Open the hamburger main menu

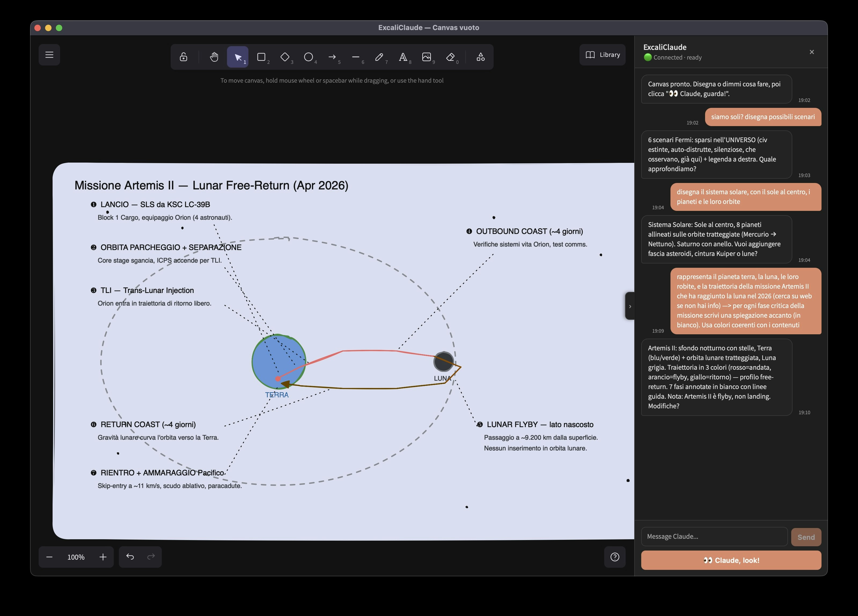tap(49, 55)
